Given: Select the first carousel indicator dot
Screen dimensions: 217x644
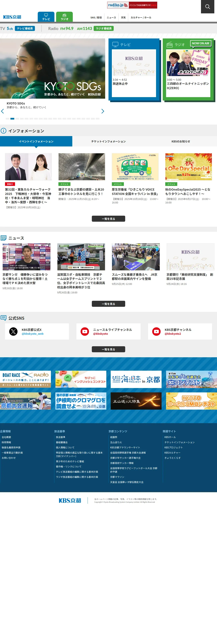Looking at the screenshot, I should tap(8, 119).
